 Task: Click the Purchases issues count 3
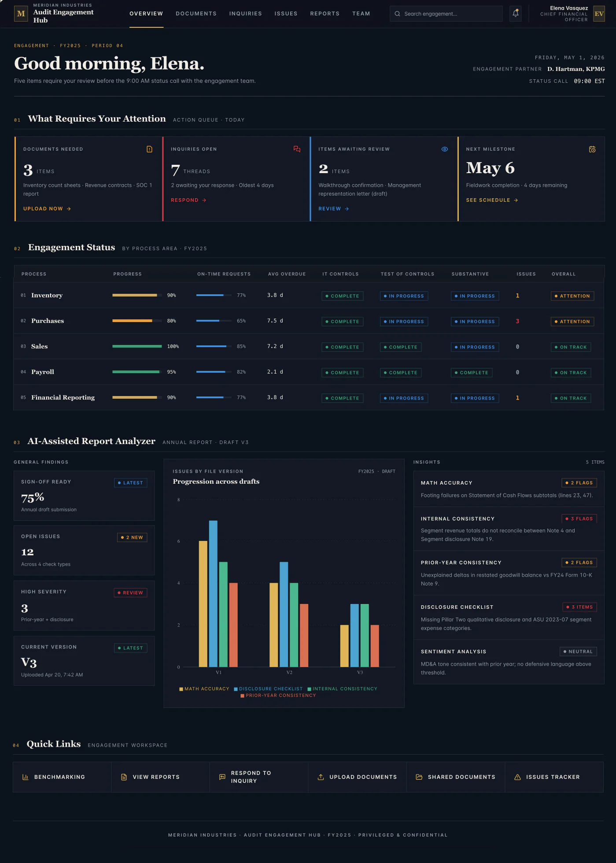[x=517, y=321]
